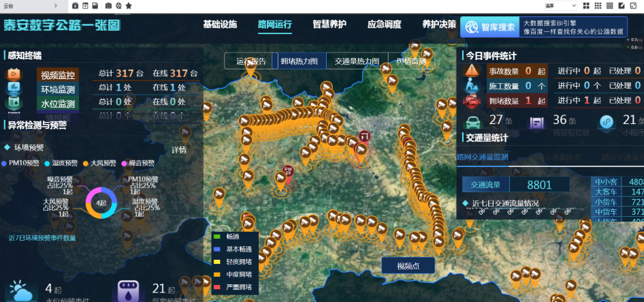Toggle 噪音预警 legend item

(138, 164)
